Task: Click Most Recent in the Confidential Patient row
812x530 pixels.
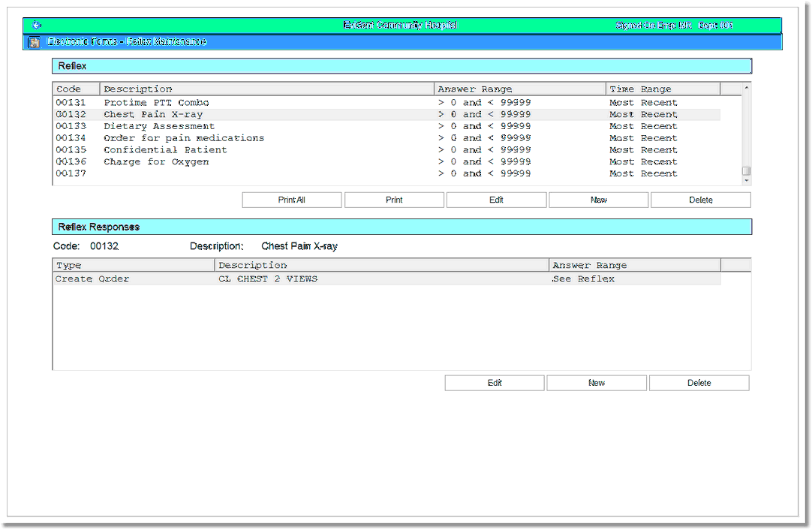Action: coord(643,150)
